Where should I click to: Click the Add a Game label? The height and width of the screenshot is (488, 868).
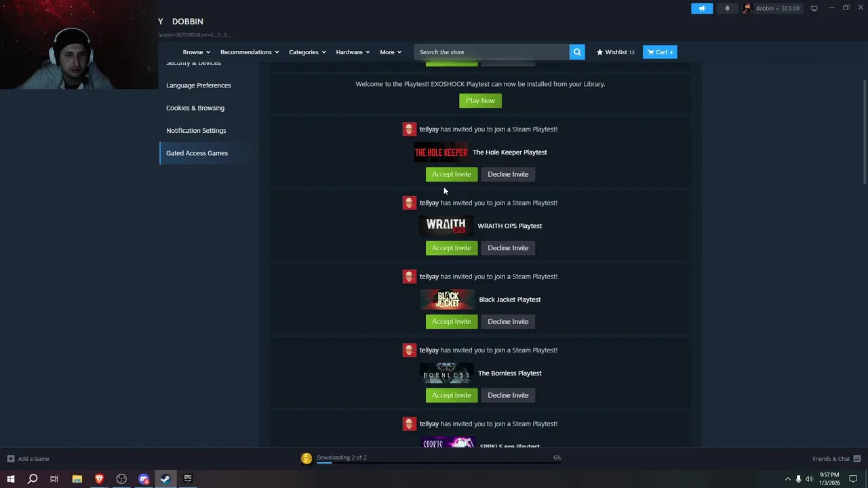33,459
